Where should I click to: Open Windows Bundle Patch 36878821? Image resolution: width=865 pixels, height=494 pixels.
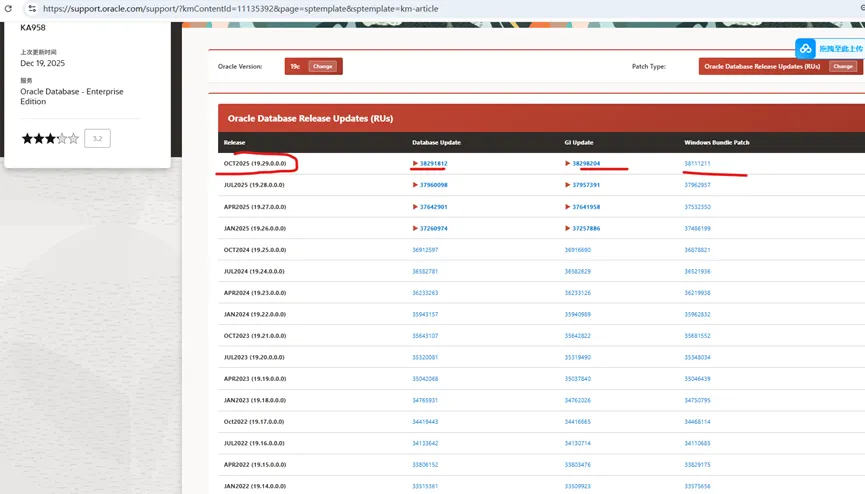coord(697,250)
